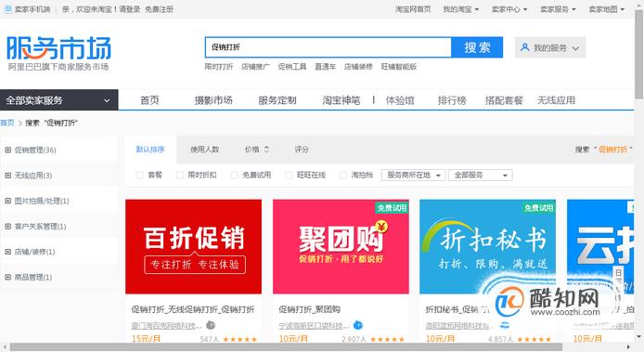This screenshot has width=644, height=352.
Task: Click the 限时打折 suggested keyword
Action: 219,66
